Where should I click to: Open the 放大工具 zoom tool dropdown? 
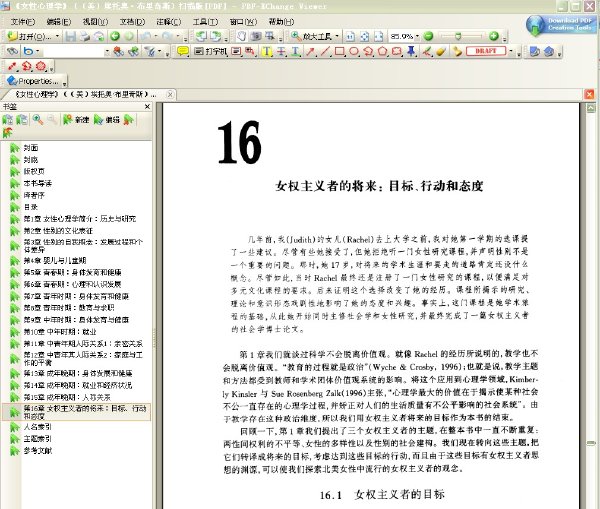tap(337, 36)
